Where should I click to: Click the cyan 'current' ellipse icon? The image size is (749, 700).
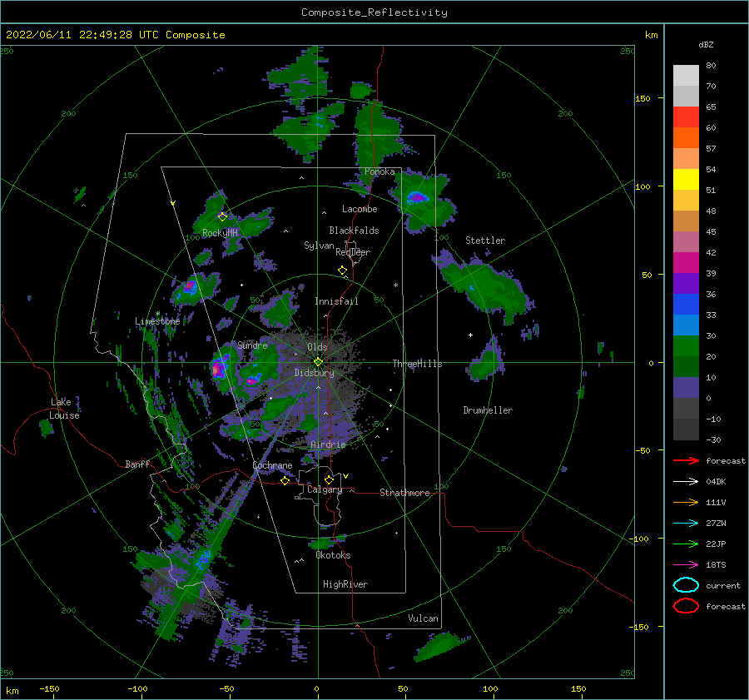(x=686, y=585)
